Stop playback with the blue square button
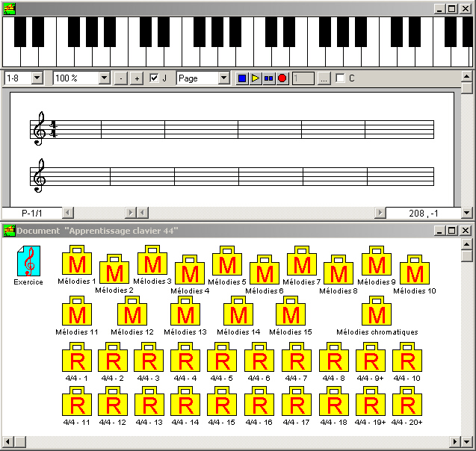The height and width of the screenshot is (451, 476). [x=242, y=78]
